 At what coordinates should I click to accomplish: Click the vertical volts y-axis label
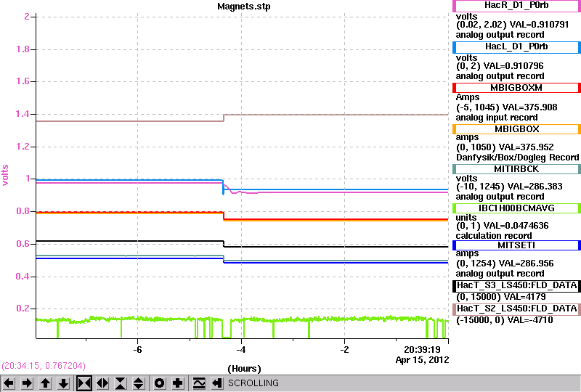5,175
